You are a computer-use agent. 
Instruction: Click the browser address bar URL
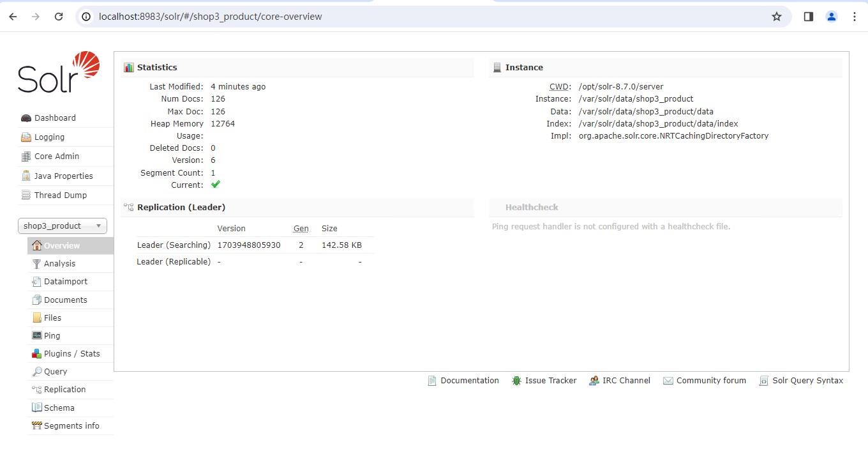(211, 17)
